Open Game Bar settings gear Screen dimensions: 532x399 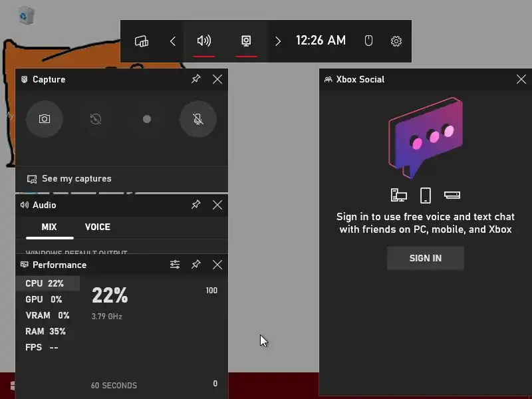(x=396, y=41)
